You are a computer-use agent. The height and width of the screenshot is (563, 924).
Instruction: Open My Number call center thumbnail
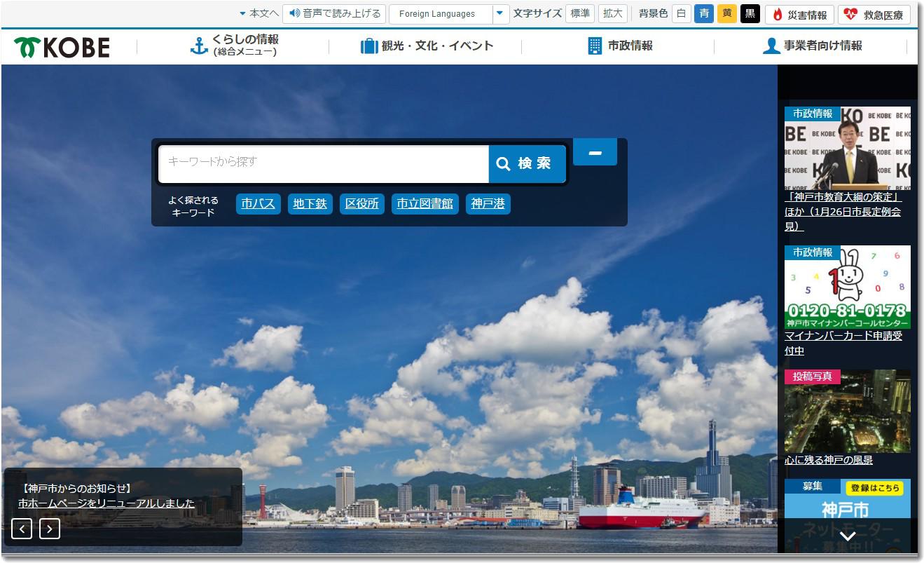click(x=848, y=287)
